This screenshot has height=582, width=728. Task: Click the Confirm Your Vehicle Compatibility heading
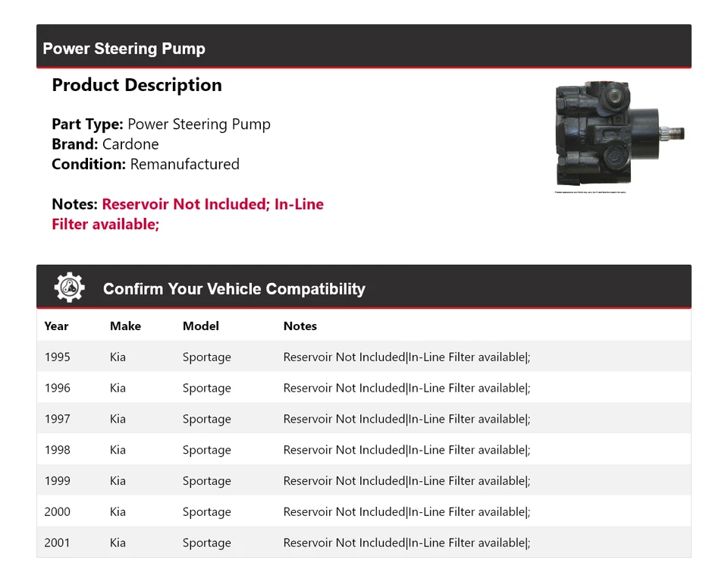coord(234,289)
